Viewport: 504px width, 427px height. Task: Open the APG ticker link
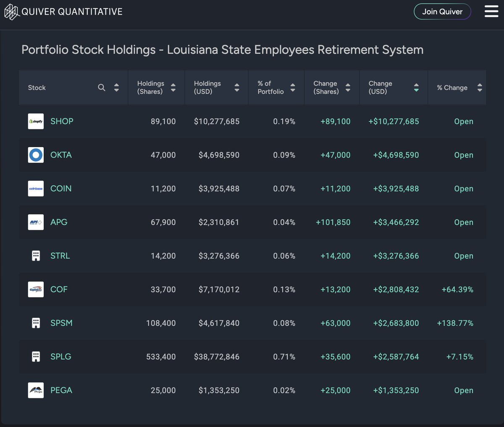point(59,222)
